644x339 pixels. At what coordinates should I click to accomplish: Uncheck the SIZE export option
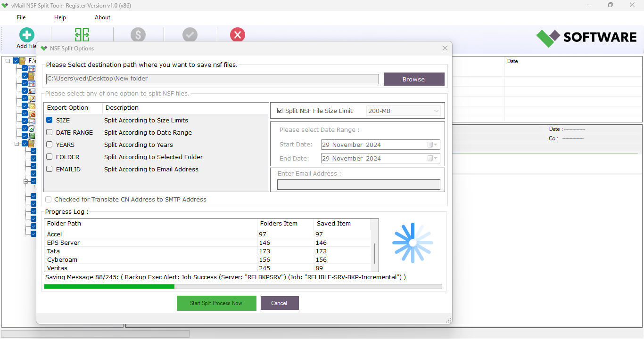[x=50, y=120]
